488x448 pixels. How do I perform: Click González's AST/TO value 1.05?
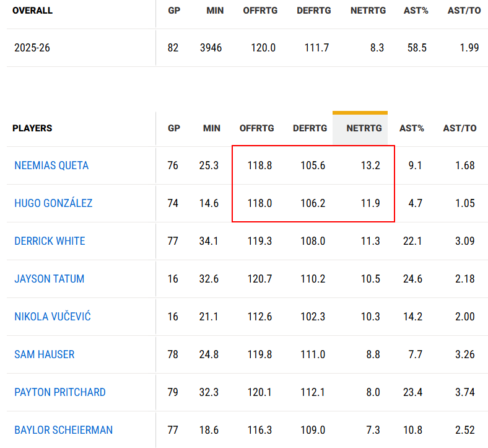click(465, 203)
